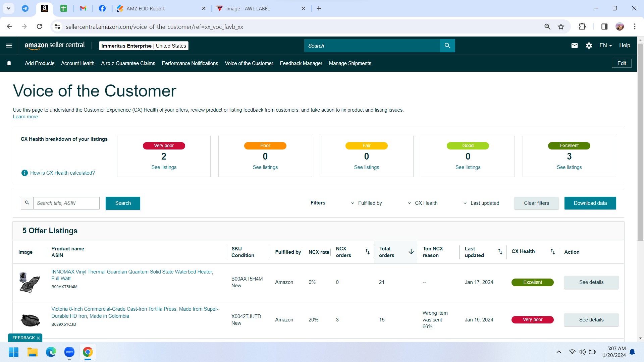Viewport: 644px width, 362px height.
Task: Open the Gmail pinned tab
Action: pyautogui.click(x=83, y=8)
